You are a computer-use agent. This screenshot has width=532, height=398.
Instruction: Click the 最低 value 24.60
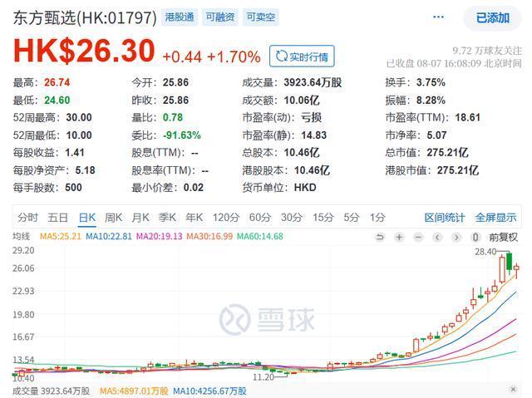click(x=57, y=101)
